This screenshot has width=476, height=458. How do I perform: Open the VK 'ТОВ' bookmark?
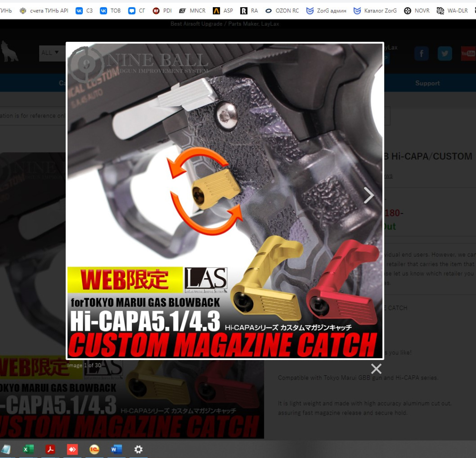click(x=110, y=11)
